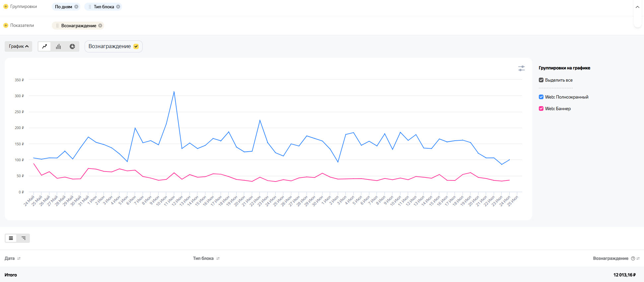Screen dimensions: 644x282
Task: Open chart settings sliders icon
Action: point(521,68)
